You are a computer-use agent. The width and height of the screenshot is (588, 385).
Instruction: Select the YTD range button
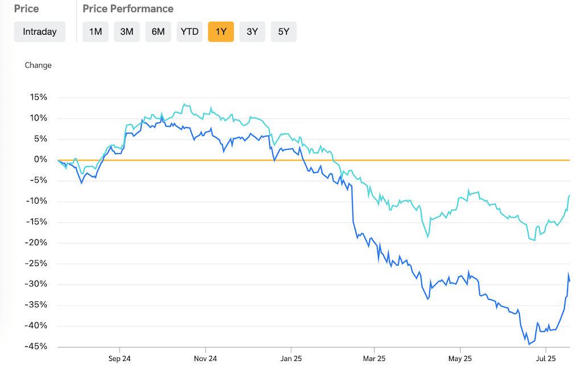190,32
